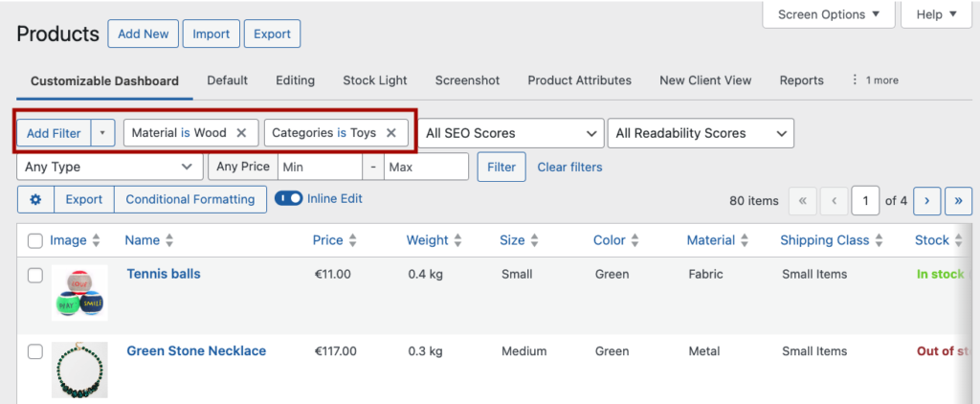Switch to the Reports view tab
The height and width of the screenshot is (404, 980).
801,80
